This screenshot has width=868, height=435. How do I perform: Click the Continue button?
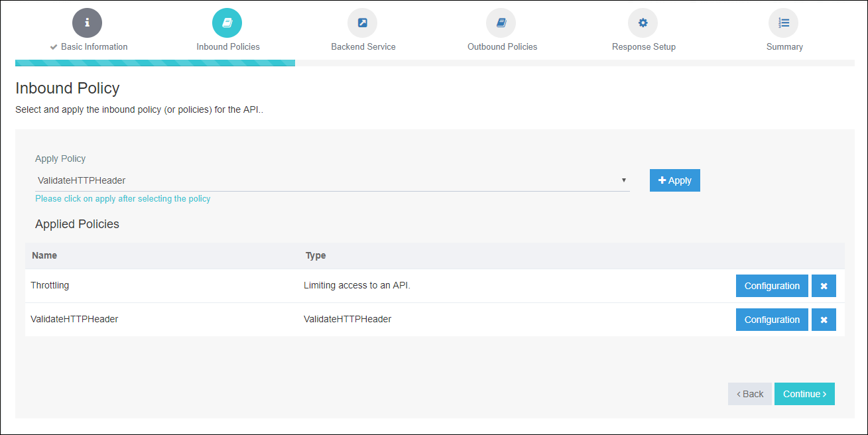(x=804, y=393)
